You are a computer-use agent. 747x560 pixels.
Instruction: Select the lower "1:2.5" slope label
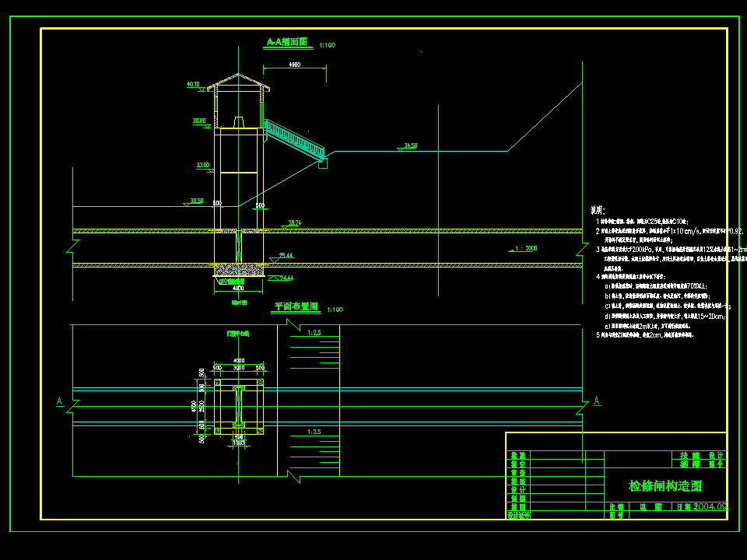[x=314, y=432]
